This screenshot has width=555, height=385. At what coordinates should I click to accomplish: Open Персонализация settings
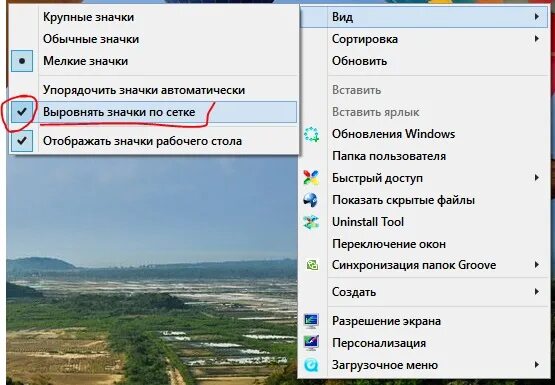pyautogui.click(x=425, y=343)
